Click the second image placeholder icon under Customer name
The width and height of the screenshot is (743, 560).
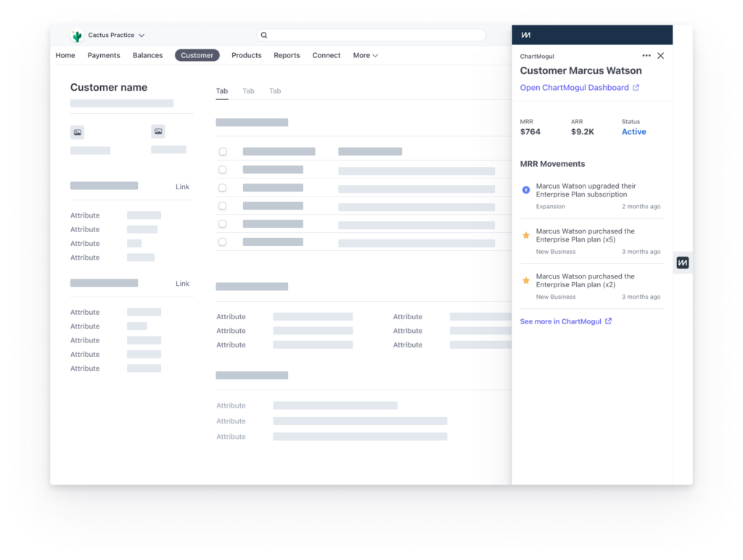tap(158, 131)
